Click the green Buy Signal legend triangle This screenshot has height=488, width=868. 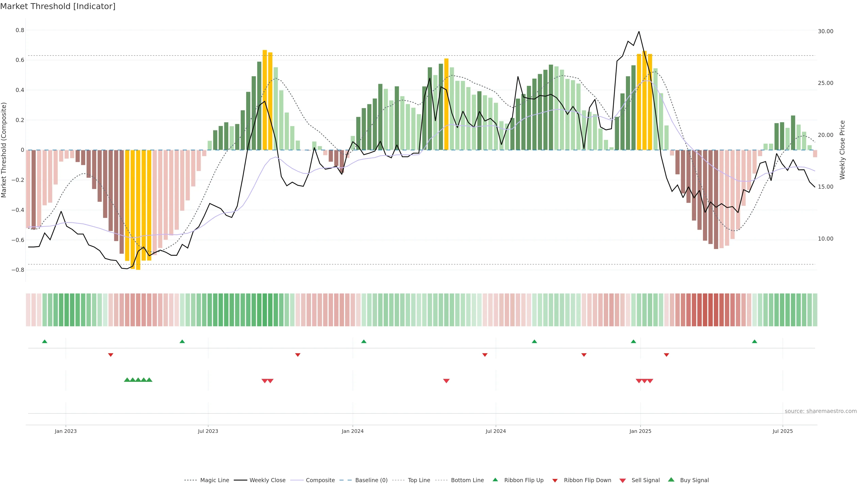click(x=671, y=480)
